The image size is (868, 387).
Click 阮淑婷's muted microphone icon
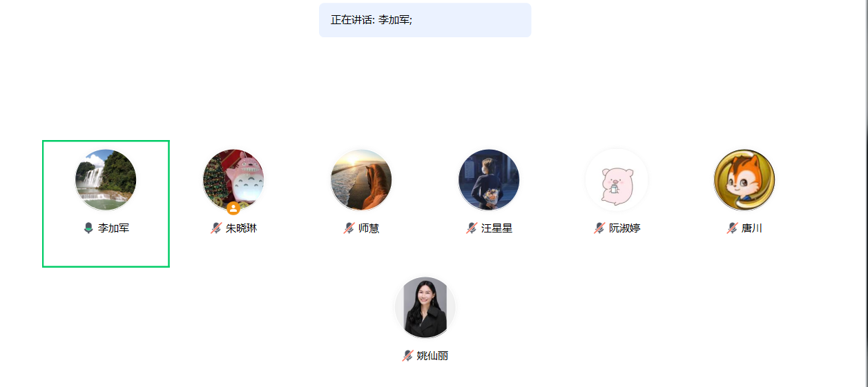(599, 228)
